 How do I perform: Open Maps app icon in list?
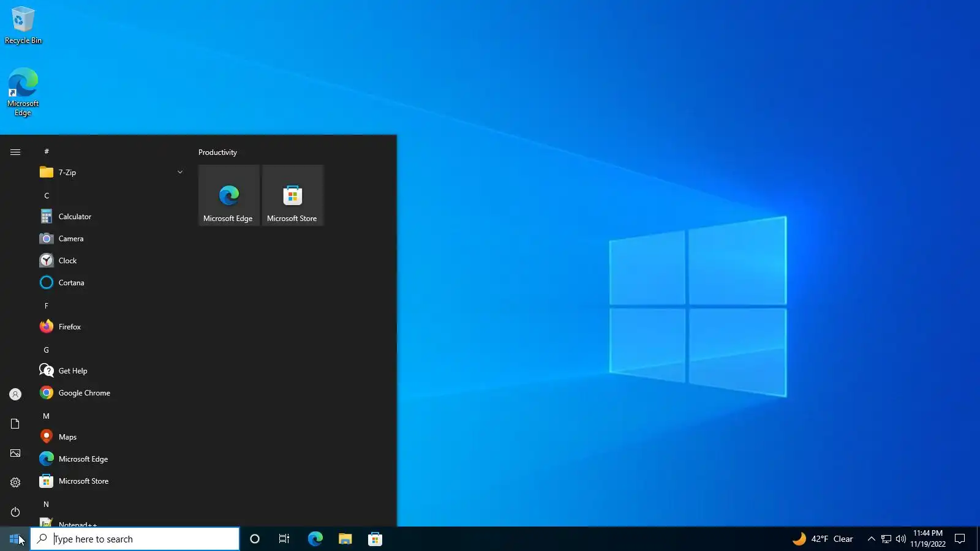[47, 437]
